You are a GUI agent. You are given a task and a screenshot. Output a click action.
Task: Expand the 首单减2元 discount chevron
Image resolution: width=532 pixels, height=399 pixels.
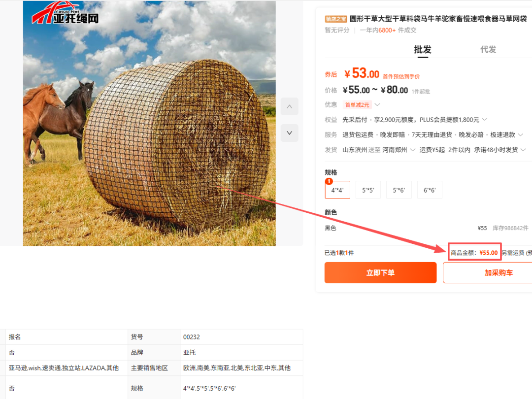point(377,104)
